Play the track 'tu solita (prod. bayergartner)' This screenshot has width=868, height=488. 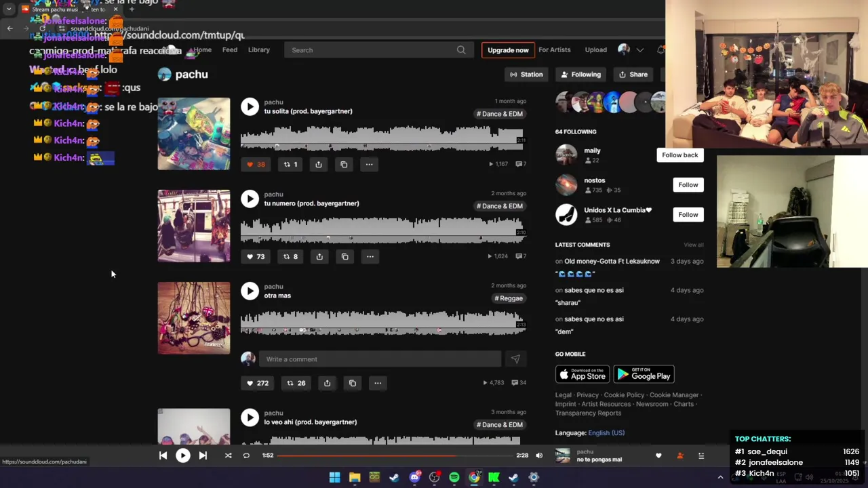pyautogui.click(x=250, y=106)
